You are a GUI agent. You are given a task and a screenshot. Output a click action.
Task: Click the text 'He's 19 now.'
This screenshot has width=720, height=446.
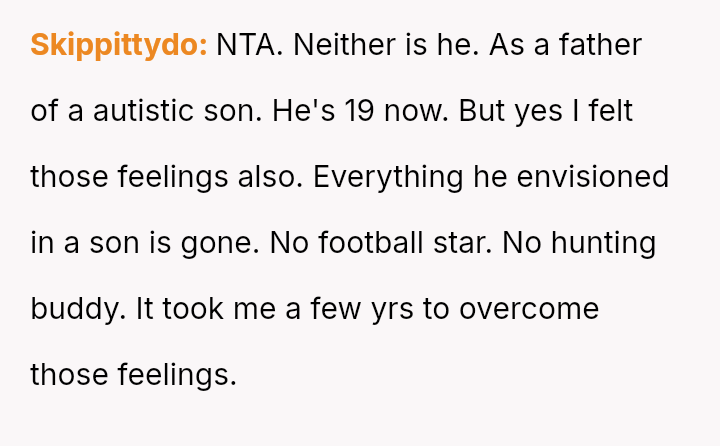pyautogui.click(x=360, y=111)
